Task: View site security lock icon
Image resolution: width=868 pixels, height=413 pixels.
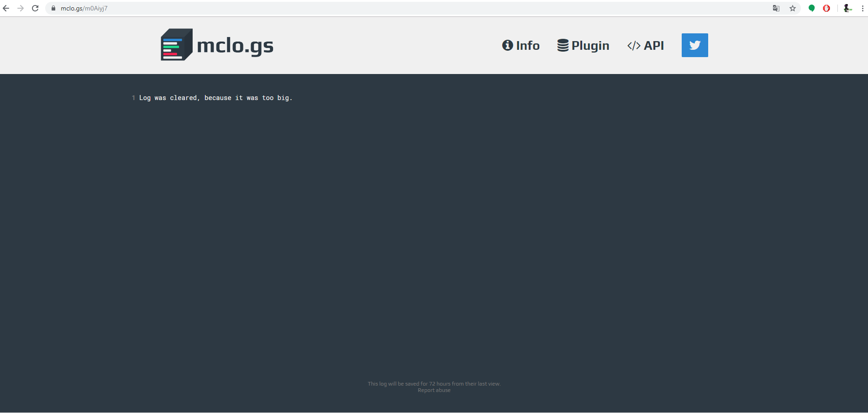Action: 53,8
